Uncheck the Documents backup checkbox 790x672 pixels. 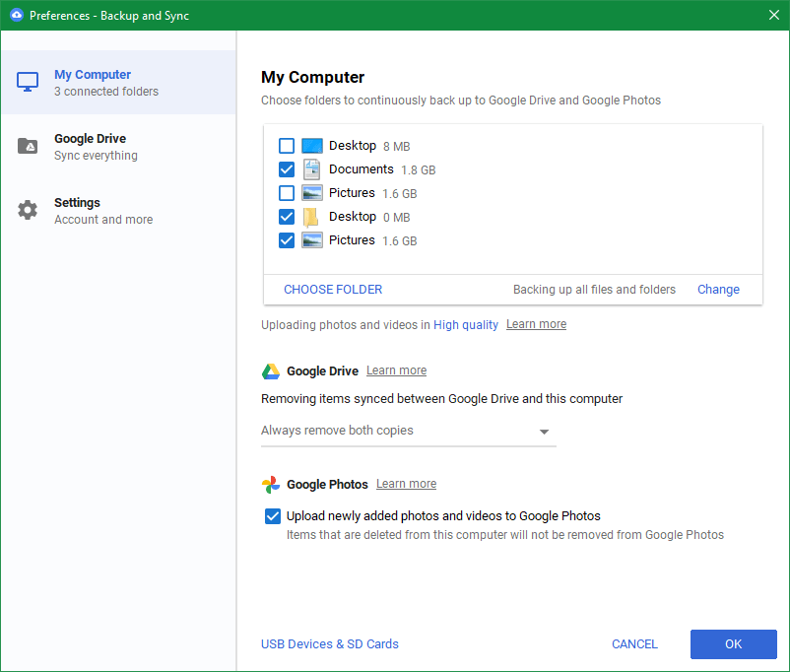tap(287, 168)
